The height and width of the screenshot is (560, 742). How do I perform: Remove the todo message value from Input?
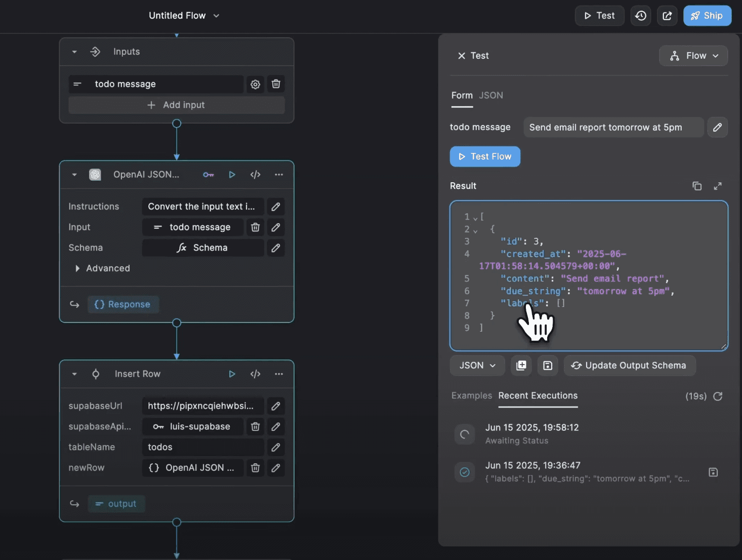pyautogui.click(x=256, y=227)
